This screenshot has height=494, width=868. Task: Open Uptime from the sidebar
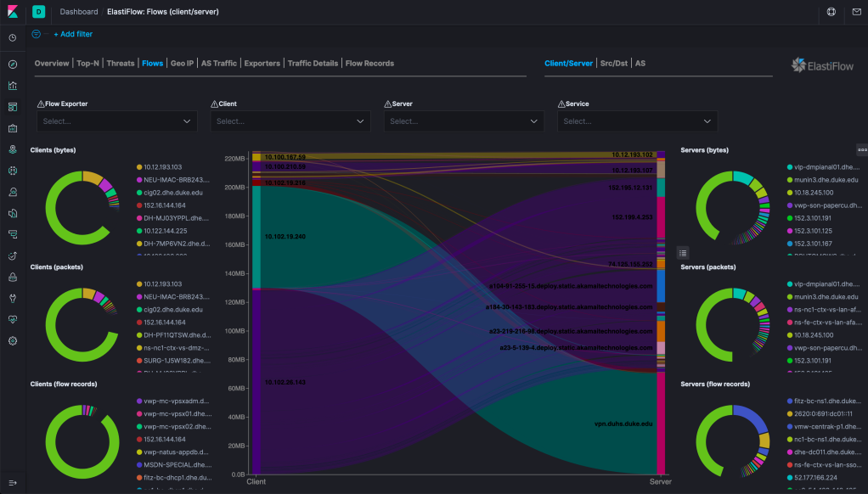(x=13, y=256)
